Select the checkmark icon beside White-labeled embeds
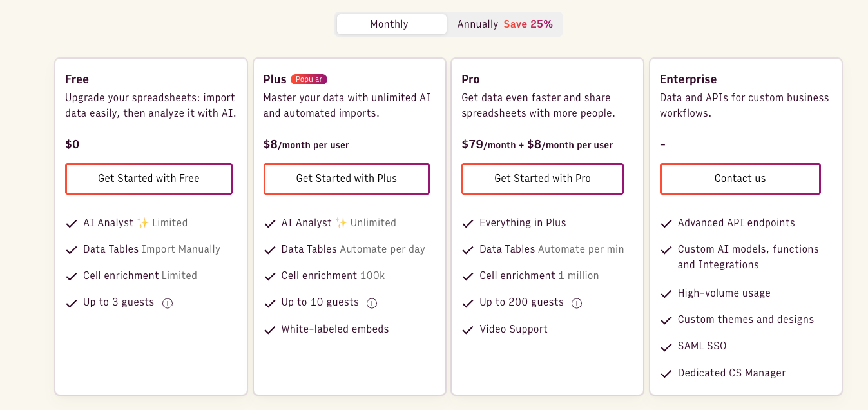868x410 pixels. tap(269, 329)
